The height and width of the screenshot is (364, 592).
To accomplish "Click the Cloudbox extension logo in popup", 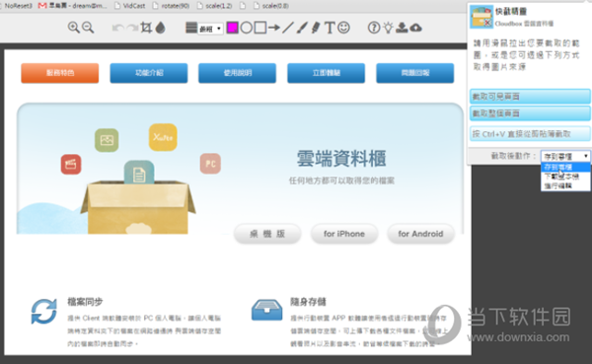I will (x=481, y=17).
